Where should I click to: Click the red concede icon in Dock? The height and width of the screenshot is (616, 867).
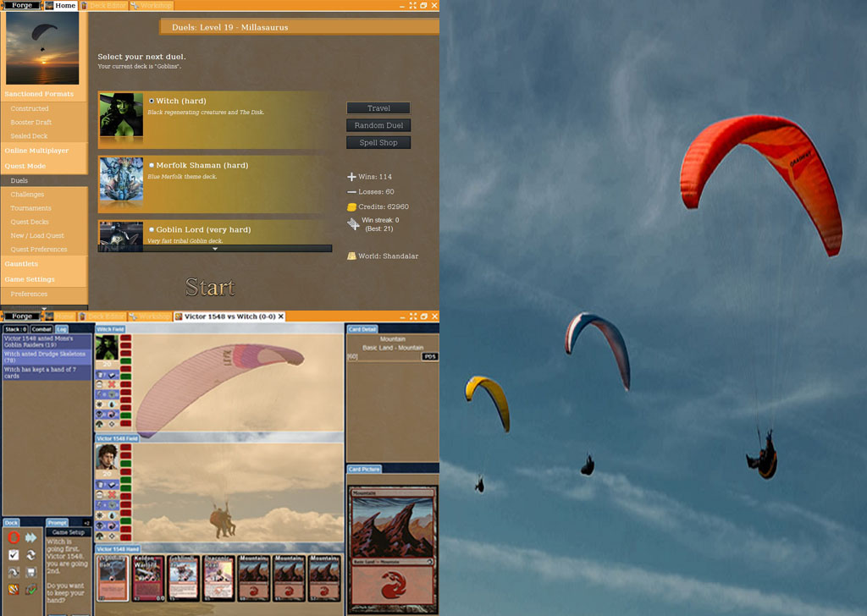[14, 537]
